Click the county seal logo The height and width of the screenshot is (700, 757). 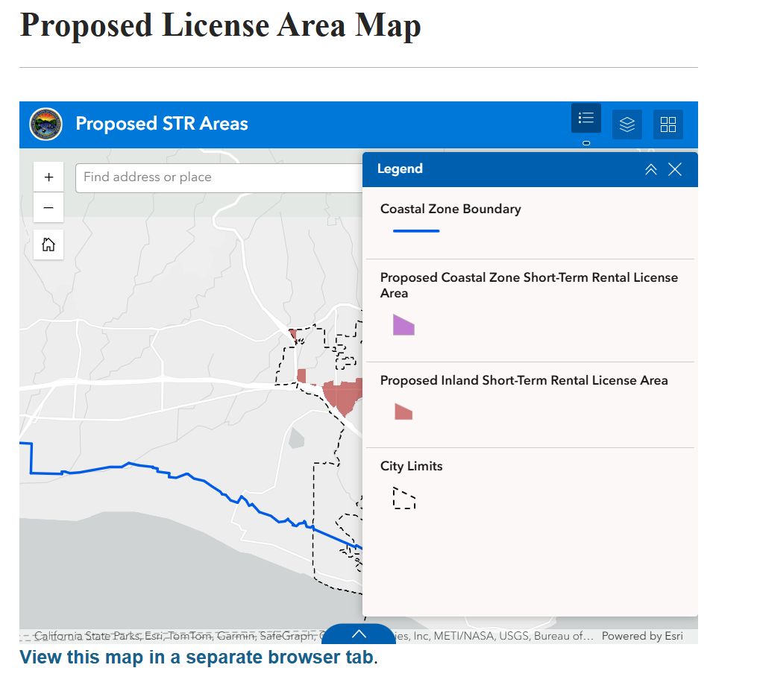coord(45,124)
